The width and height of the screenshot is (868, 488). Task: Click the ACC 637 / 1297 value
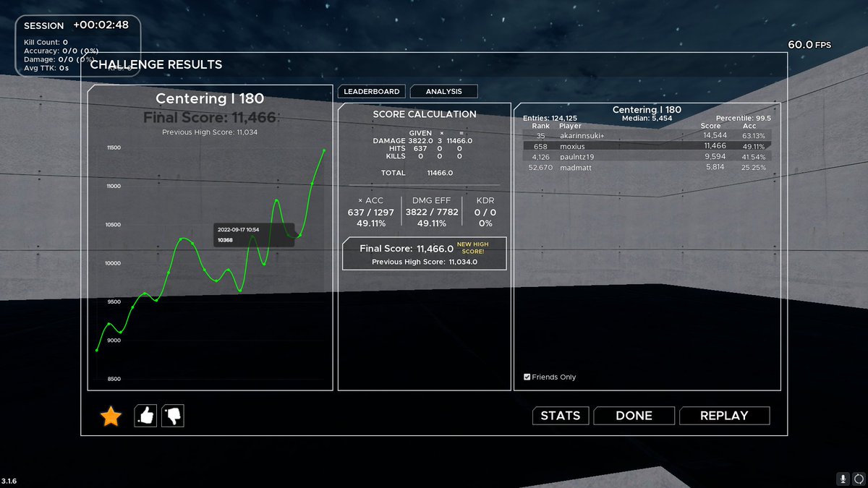click(x=371, y=213)
